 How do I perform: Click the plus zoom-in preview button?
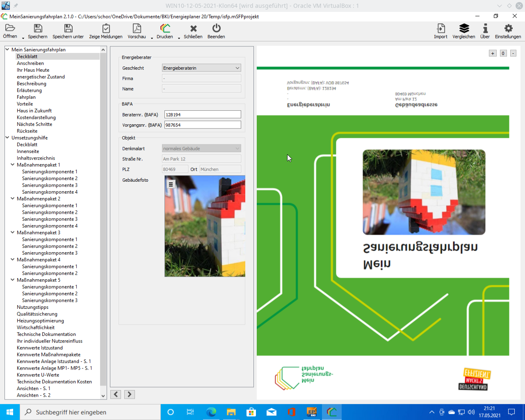493,53
